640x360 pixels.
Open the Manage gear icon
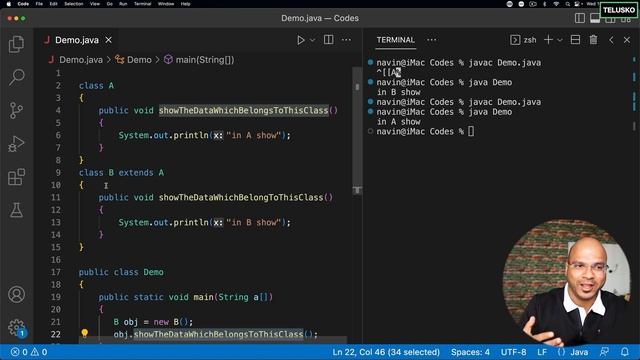click(16, 327)
